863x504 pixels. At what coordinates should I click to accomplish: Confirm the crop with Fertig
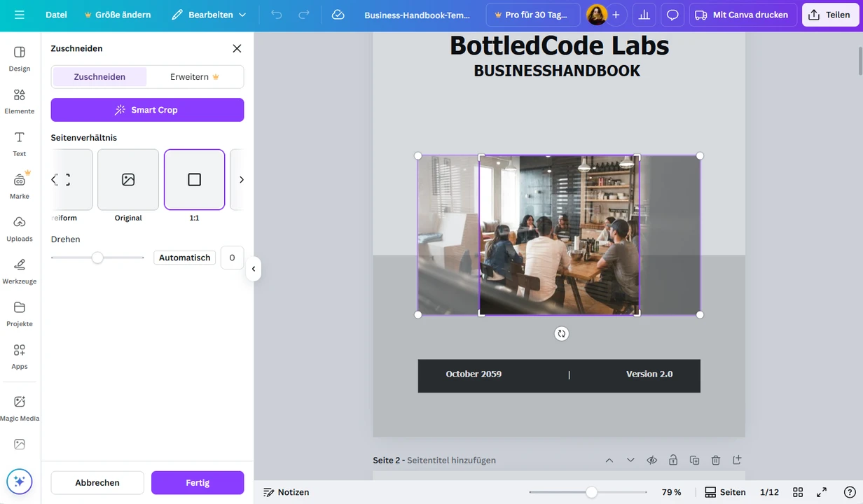[x=198, y=482]
